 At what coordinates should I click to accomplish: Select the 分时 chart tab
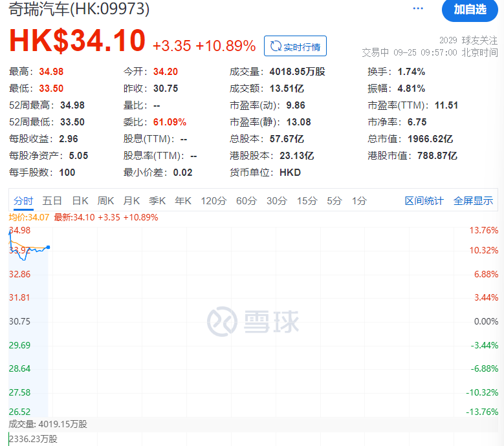point(23,201)
